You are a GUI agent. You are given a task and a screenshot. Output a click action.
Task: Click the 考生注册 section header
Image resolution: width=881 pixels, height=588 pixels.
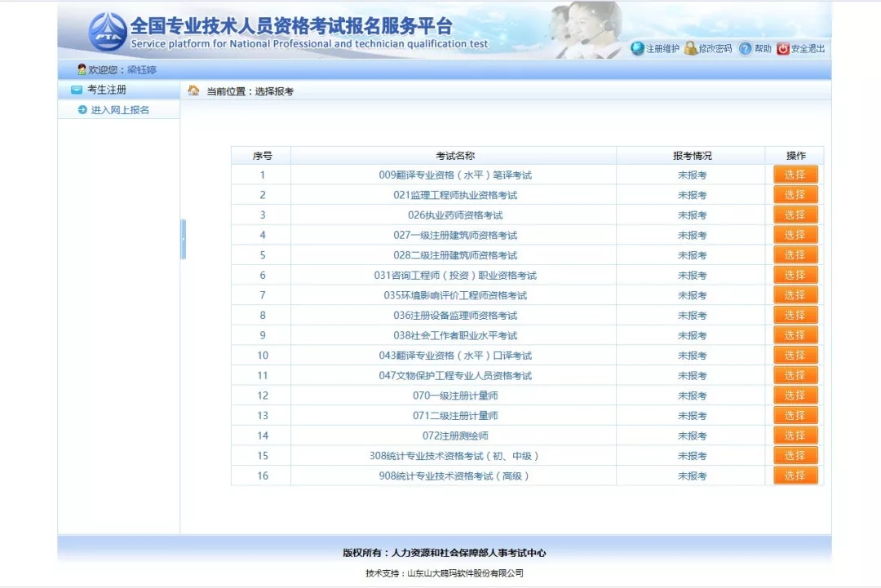(x=98, y=90)
